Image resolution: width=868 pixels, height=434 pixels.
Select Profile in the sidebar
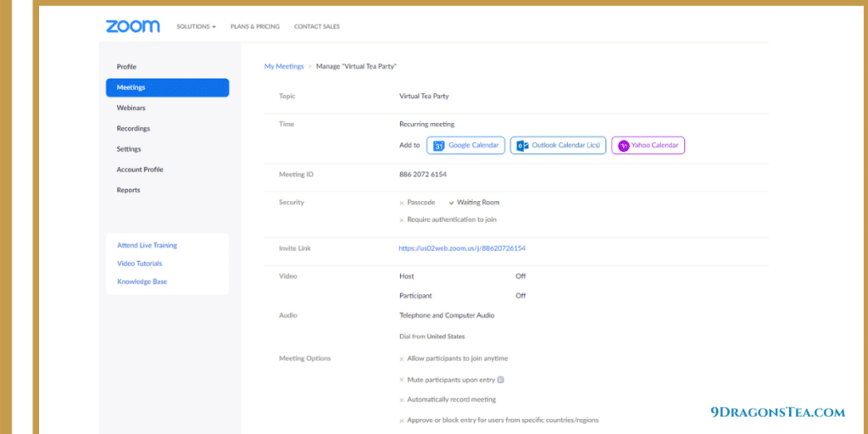click(126, 67)
